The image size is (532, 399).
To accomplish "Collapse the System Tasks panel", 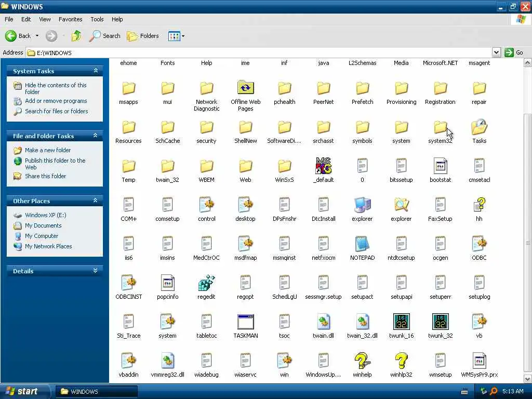I will (x=96, y=71).
